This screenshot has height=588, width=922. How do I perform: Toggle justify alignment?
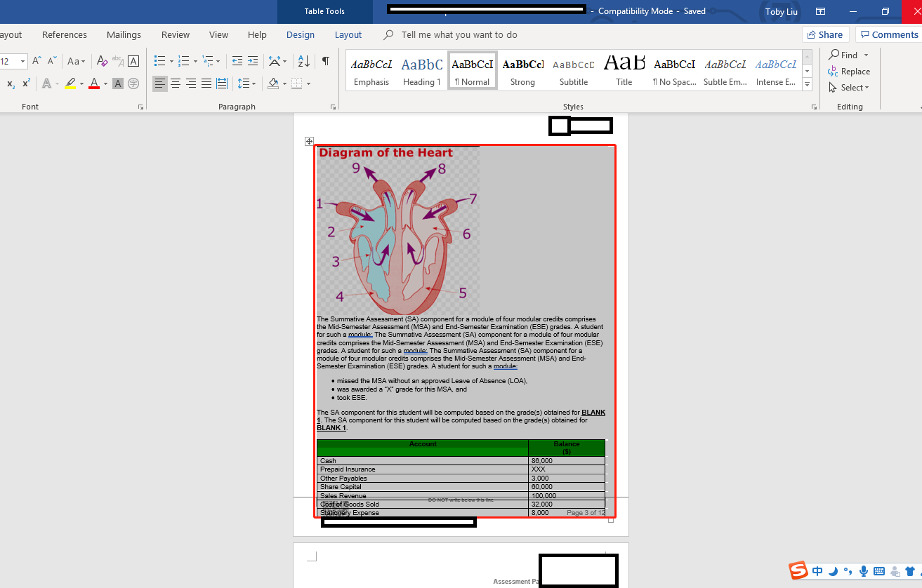[206, 83]
